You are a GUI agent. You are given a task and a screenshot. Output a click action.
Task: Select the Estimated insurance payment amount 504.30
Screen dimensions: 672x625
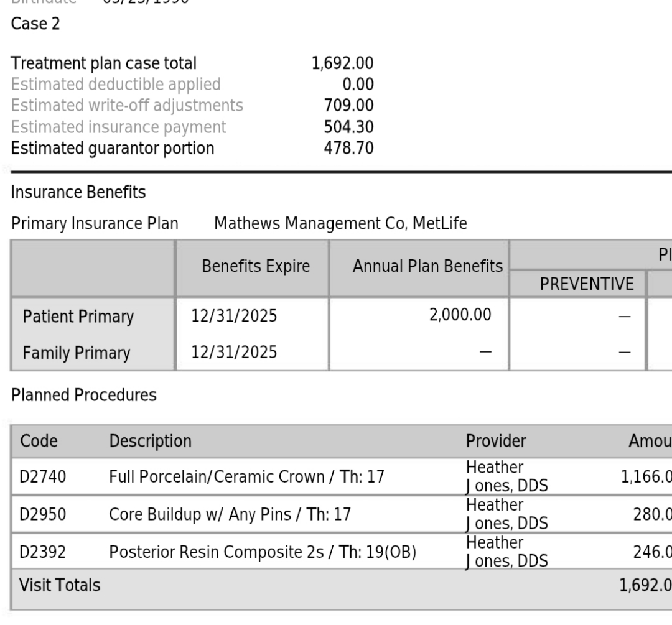point(349,127)
